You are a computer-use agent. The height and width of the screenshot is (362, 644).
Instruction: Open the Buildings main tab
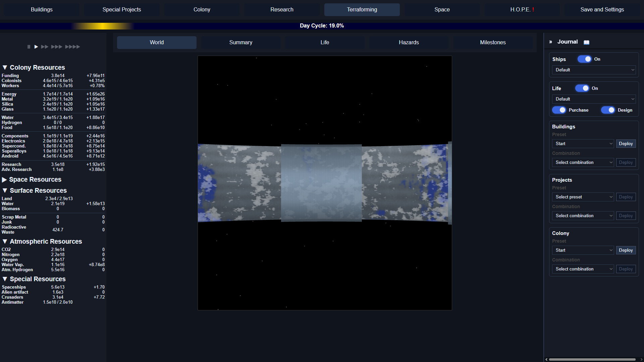click(x=42, y=10)
